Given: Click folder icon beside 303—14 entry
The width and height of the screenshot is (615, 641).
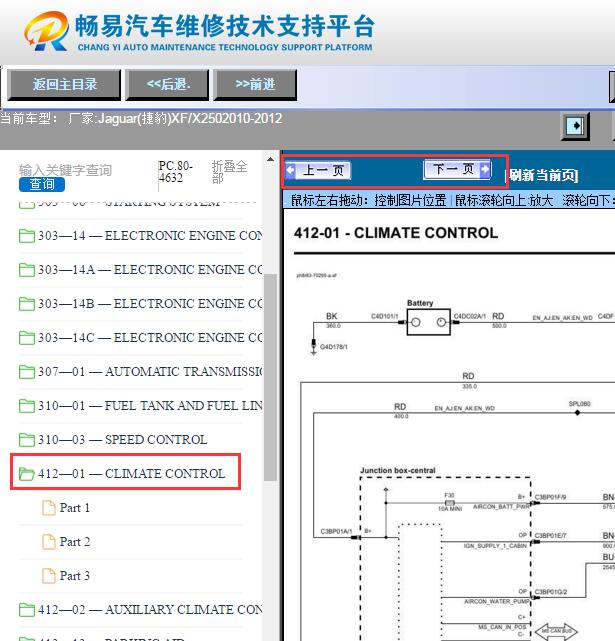Looking at the screenshot, I should tap(27, 236).
